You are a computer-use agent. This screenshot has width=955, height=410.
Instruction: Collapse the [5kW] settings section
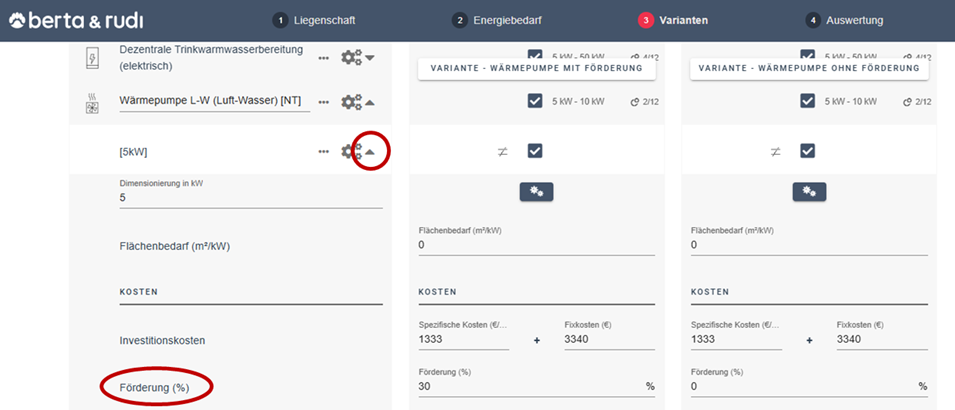370,152
